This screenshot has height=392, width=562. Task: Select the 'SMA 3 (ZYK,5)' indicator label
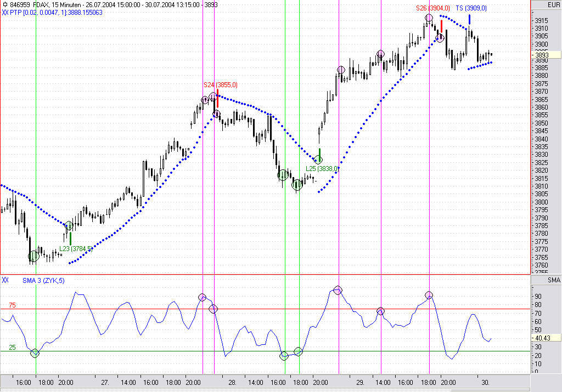pos(43,281)
